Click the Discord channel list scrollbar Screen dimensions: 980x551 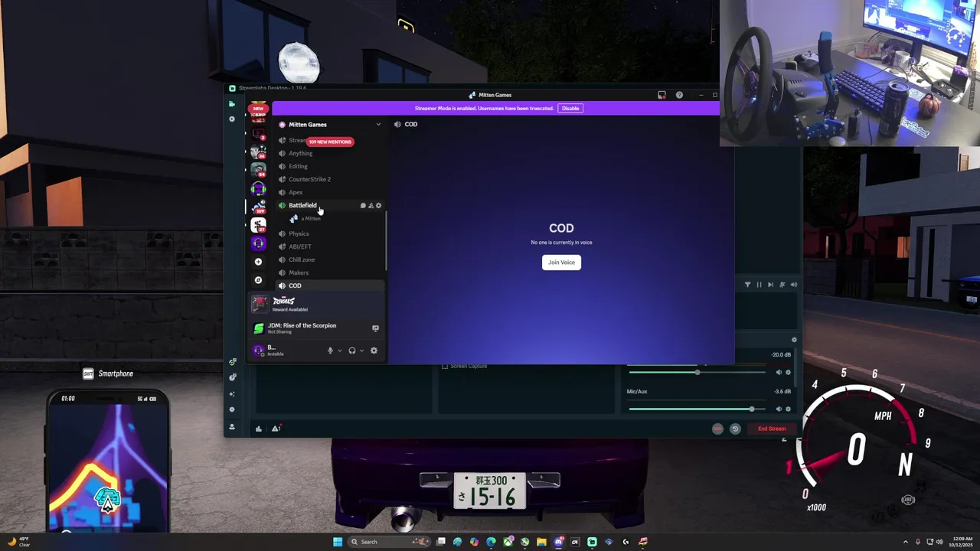[387, 240]
